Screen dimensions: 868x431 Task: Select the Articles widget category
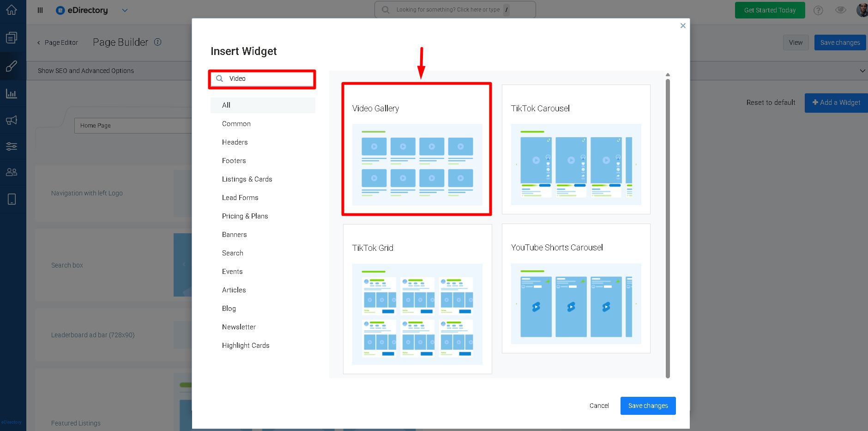pyautogui.click(x=263, y=290)
